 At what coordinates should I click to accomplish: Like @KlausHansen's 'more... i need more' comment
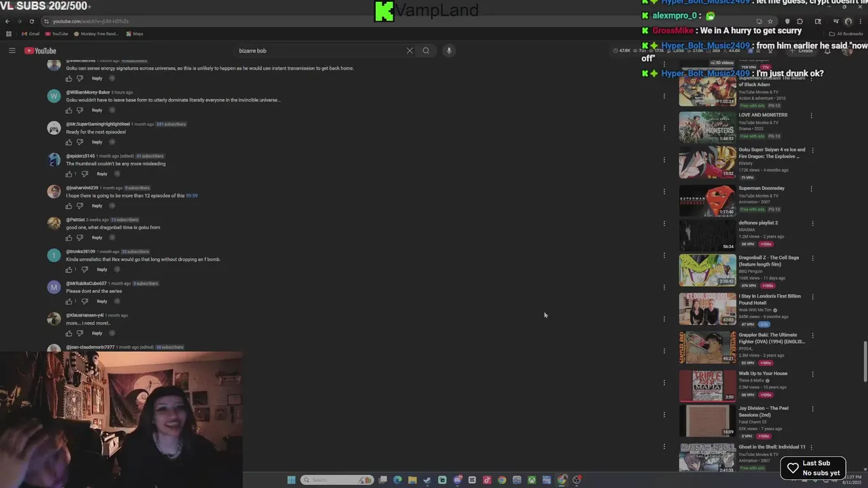tap(68, 333)
